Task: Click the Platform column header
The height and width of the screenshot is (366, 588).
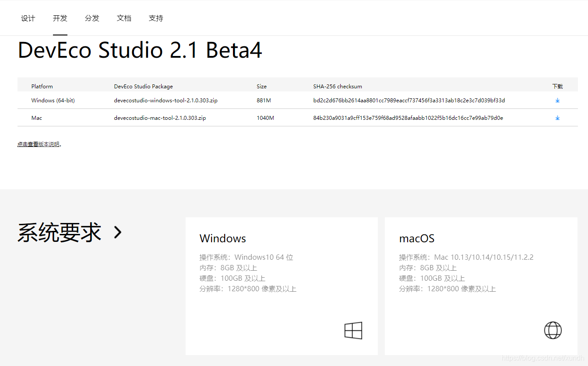Action: [x=42, y=87]
